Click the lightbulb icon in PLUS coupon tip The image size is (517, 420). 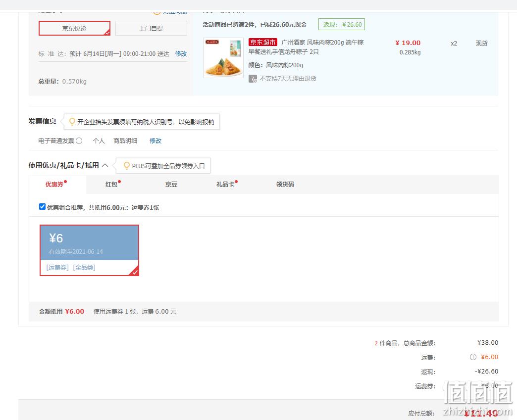pyautogui.click(x=126, y=165)
